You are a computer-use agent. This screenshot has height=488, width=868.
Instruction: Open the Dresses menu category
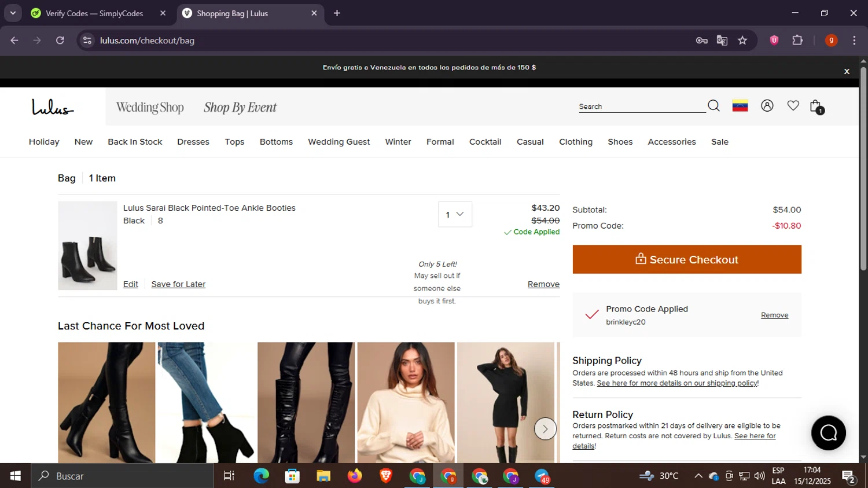[x=193, y=142]
